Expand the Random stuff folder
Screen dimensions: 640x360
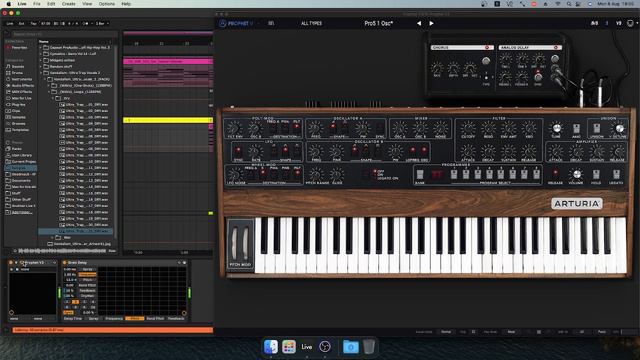pyautogui.click(x=40, y=67)
